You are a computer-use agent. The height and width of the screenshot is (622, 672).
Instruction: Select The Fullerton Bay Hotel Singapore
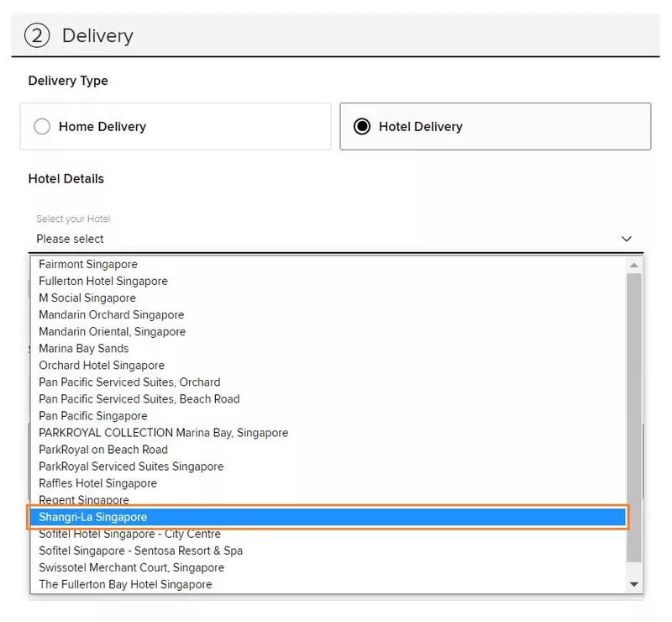(x=328, y=584)
